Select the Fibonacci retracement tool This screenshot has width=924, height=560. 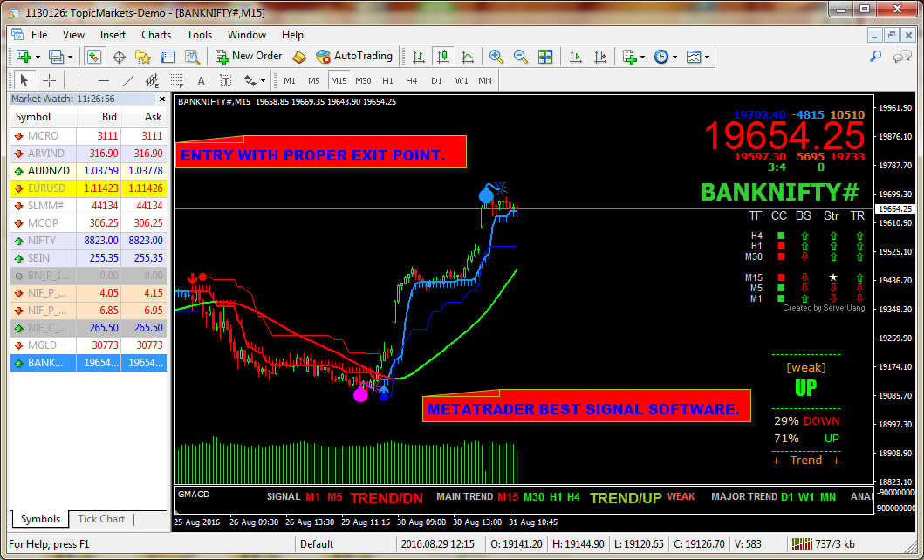coord(177,80)
